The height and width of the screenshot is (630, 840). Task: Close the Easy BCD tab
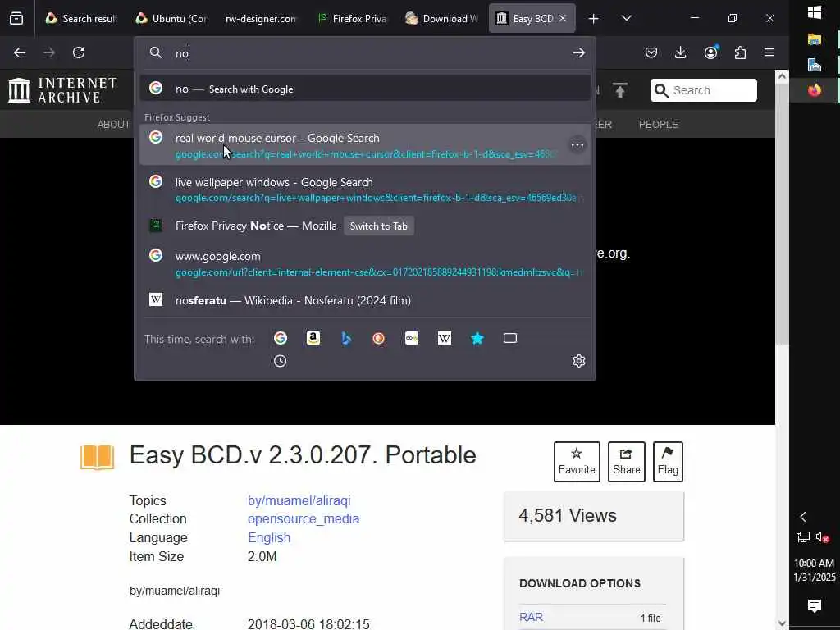(563, 18)
